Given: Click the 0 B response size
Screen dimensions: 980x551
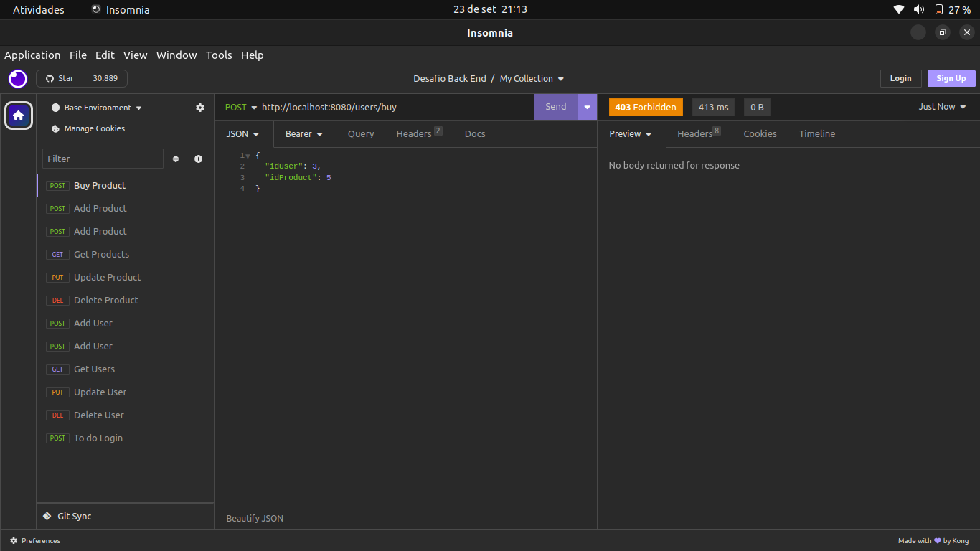Looking at the screenshot, I should point(757,107).
